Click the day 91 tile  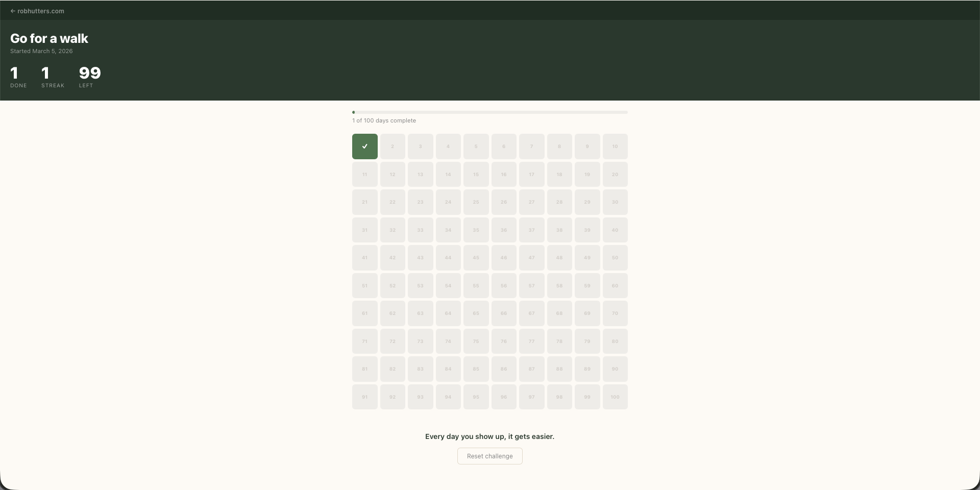364,397
